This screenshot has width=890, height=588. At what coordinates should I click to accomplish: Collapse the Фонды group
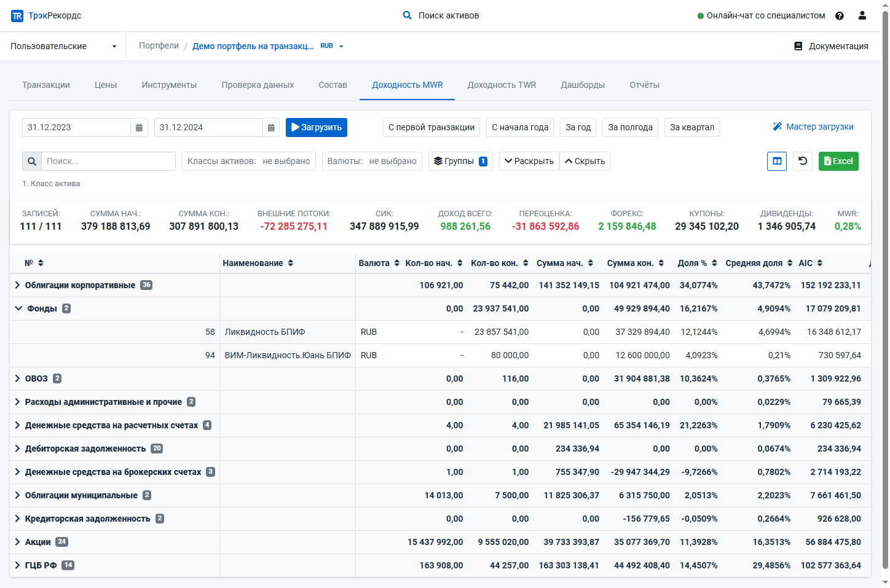point(18,308)
